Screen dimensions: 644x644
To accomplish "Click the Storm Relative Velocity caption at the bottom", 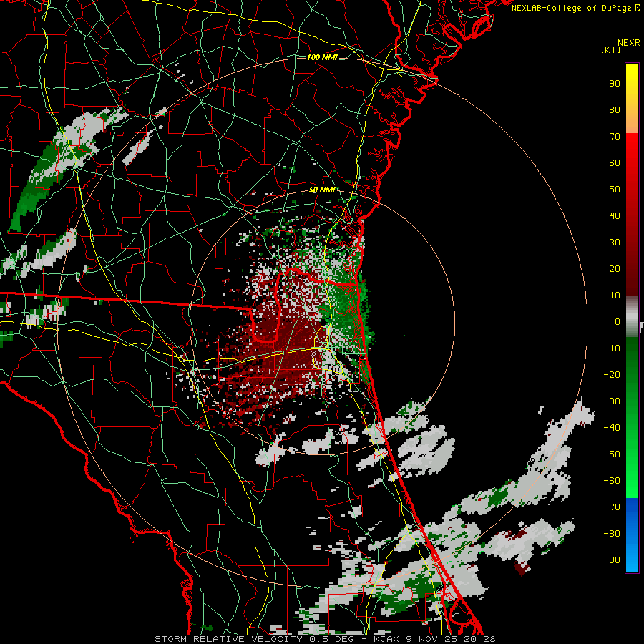I will point(326,639).
